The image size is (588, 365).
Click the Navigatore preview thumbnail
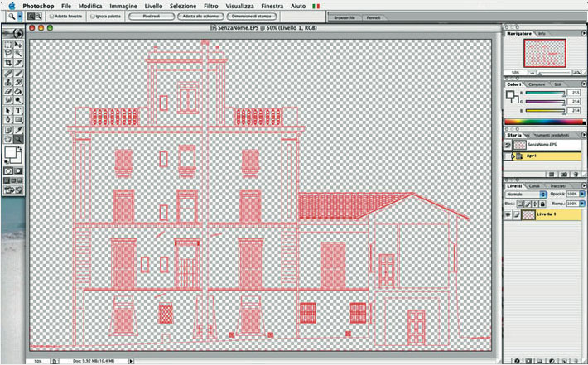click(543, 52)
